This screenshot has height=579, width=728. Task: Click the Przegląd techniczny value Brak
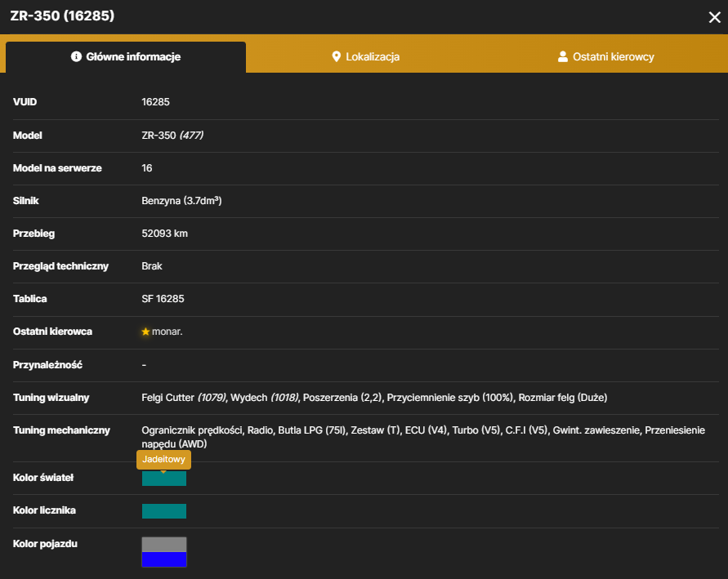tap(152, 266)
